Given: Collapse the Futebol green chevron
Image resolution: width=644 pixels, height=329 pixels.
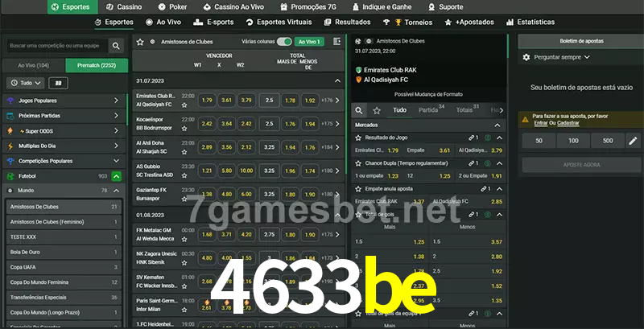Looking at the screenshot, I should point(116,176).
